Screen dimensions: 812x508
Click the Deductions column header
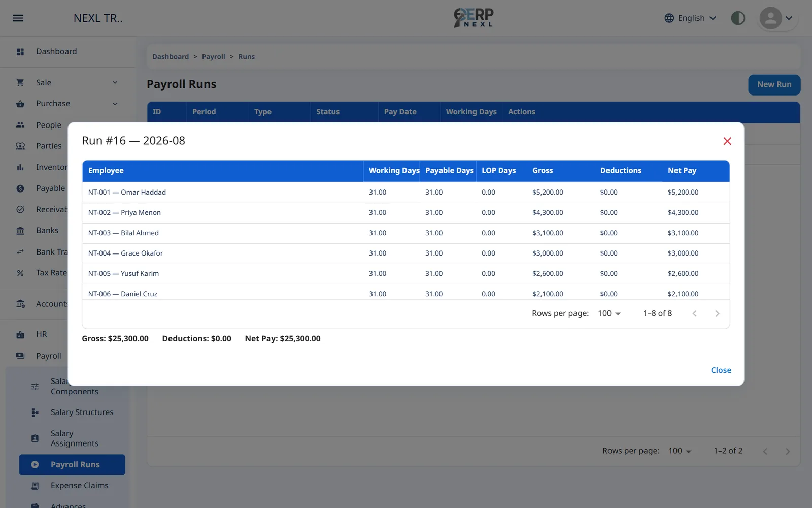pos(629,171)
